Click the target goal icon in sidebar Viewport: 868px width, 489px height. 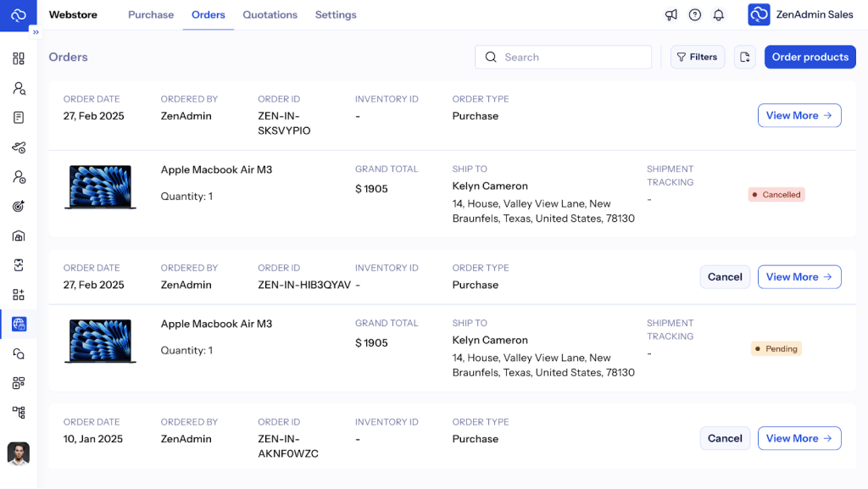[x=19, y=206]
